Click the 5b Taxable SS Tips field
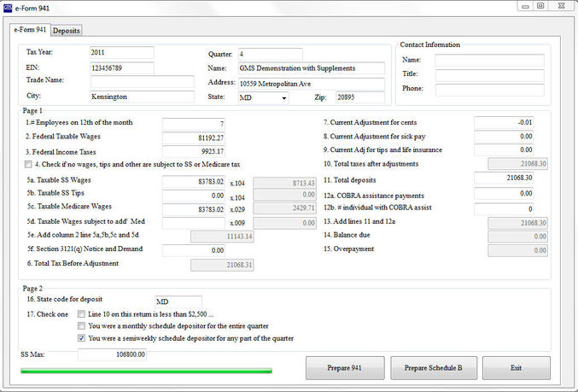This screenshot has width=578, height=392. coord(194,196)
